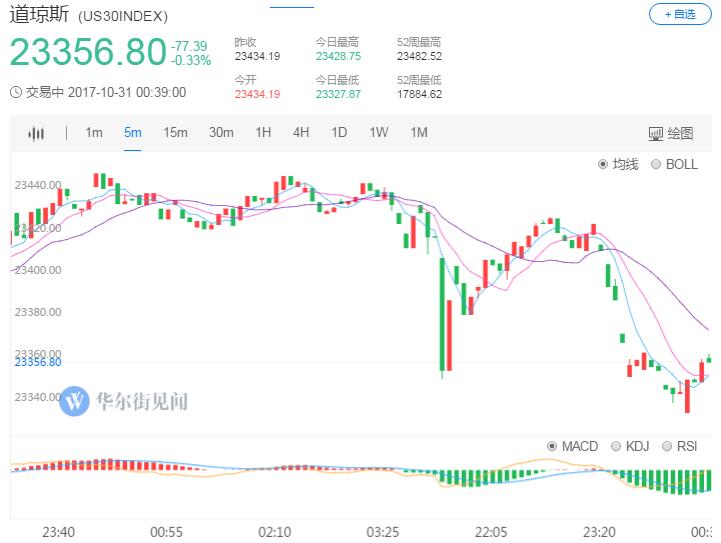Click the 昨收 value 23434.19
This screenshot has height=543, width=721.
tap(258, 56)
